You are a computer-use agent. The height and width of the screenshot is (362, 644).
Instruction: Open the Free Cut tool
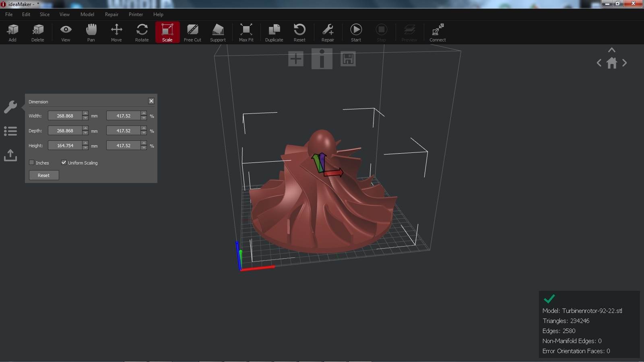192,32
